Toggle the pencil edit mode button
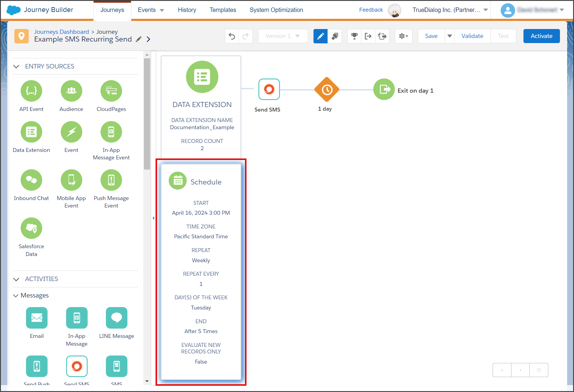The image size is (574, 392). 320,36
